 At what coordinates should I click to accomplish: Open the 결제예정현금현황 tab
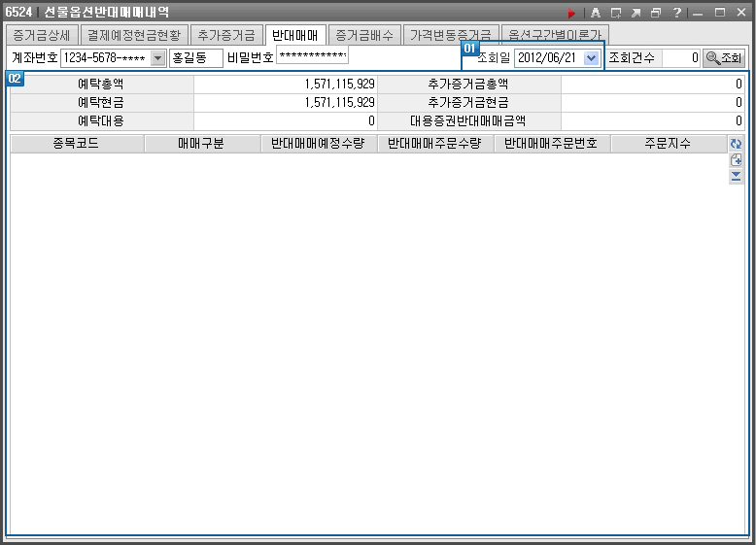coord(127,34)
